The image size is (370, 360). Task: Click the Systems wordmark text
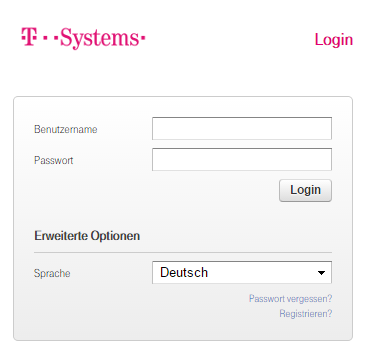101,39
